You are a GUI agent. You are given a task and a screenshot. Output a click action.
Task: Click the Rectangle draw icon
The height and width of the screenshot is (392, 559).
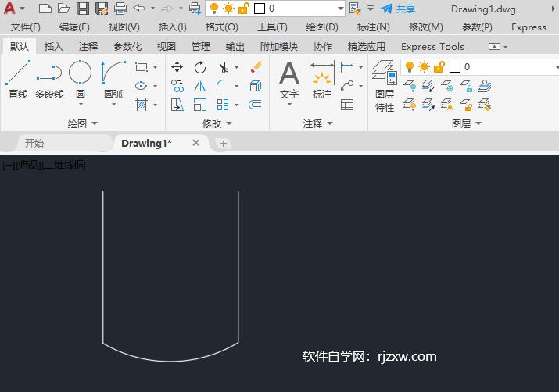(142, 67)
